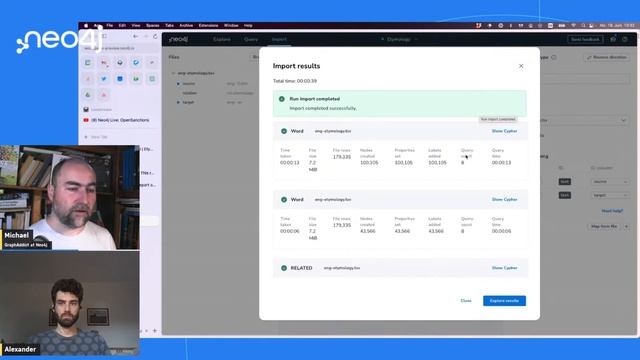Show Cypher for the second Word import
640x360 pixels.
click(504, 200)
